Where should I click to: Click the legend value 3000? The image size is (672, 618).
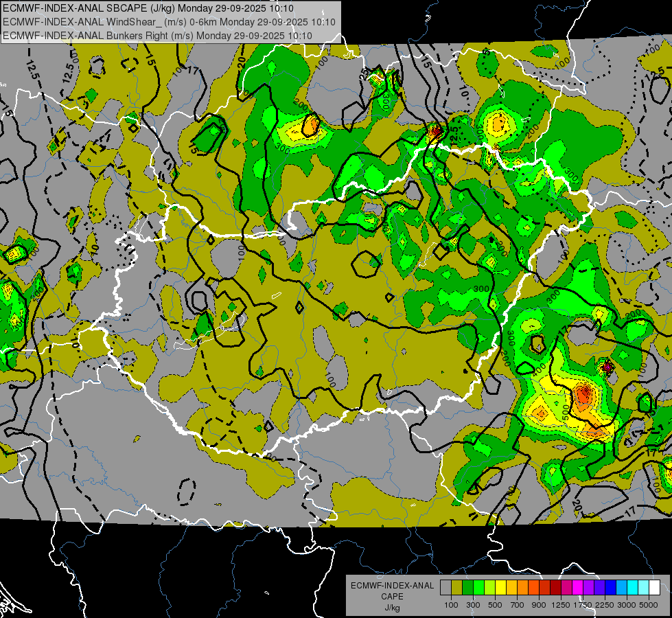pos(627,605)
